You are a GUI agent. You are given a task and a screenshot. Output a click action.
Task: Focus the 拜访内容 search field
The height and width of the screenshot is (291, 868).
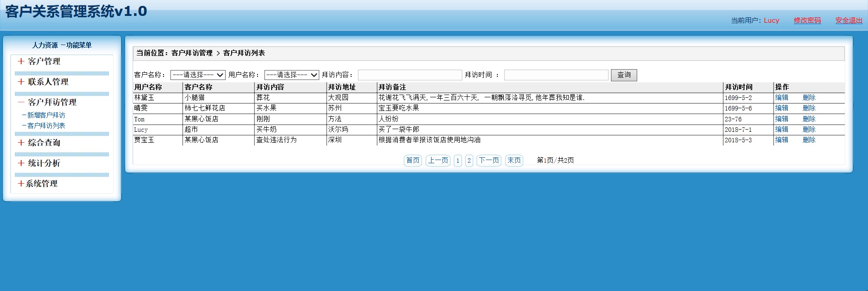(410, 75)
